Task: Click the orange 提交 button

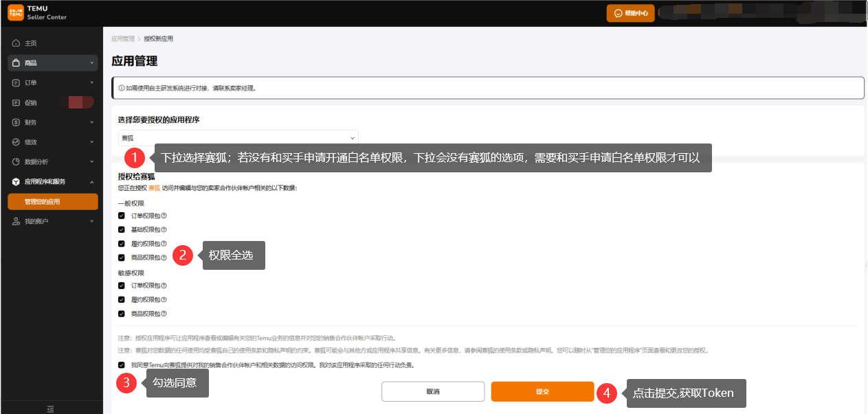Action: pos(542,391)
